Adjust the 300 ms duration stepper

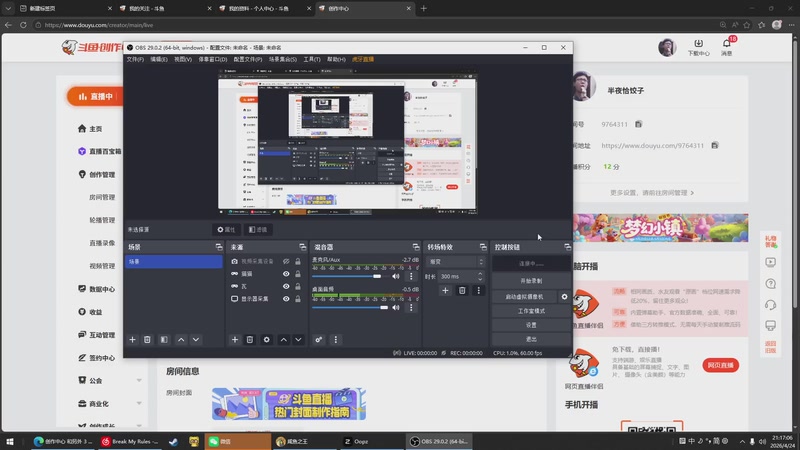[480, 277]
